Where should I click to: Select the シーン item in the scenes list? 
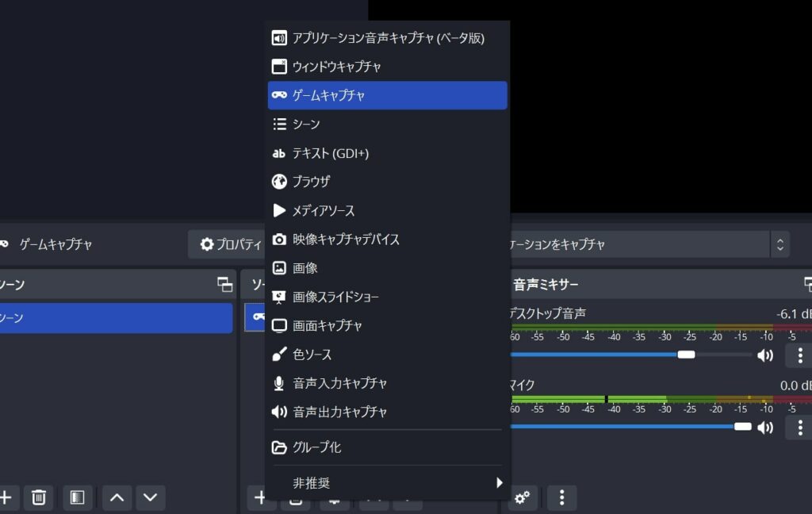[116, 317]
